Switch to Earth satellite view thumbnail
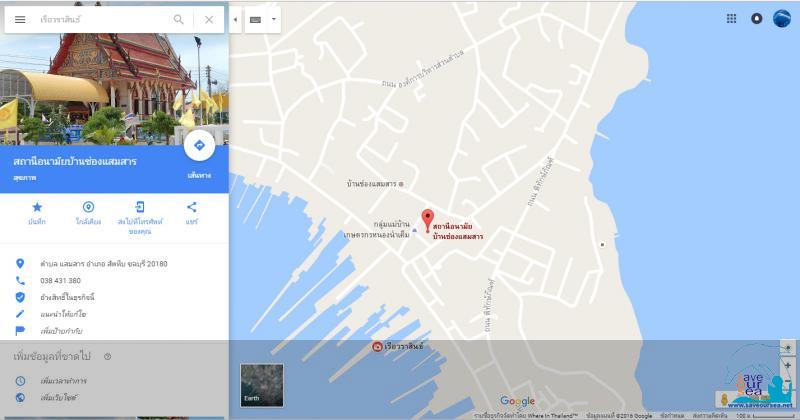 pos(262,384)
